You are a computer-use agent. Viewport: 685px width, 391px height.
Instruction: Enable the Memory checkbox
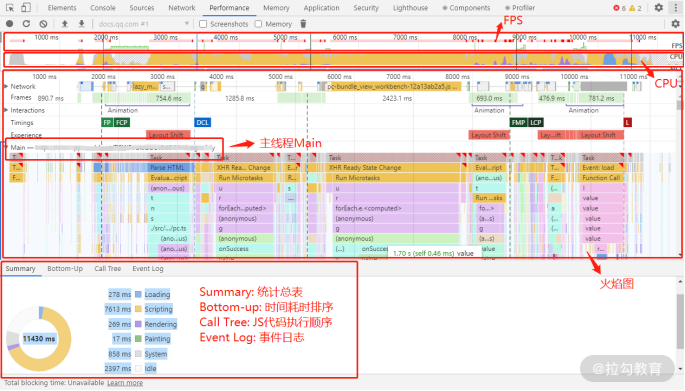(x=258, y=24)
